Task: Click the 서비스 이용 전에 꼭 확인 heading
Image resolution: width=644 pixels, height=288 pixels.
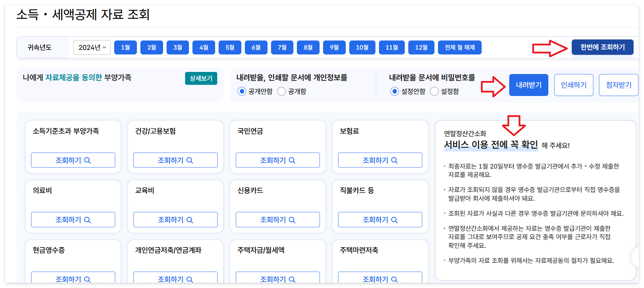Action: [491, 145]
